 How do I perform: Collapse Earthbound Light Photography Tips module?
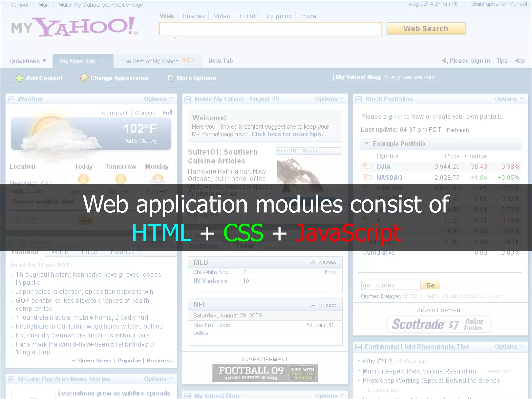[358, 347]
